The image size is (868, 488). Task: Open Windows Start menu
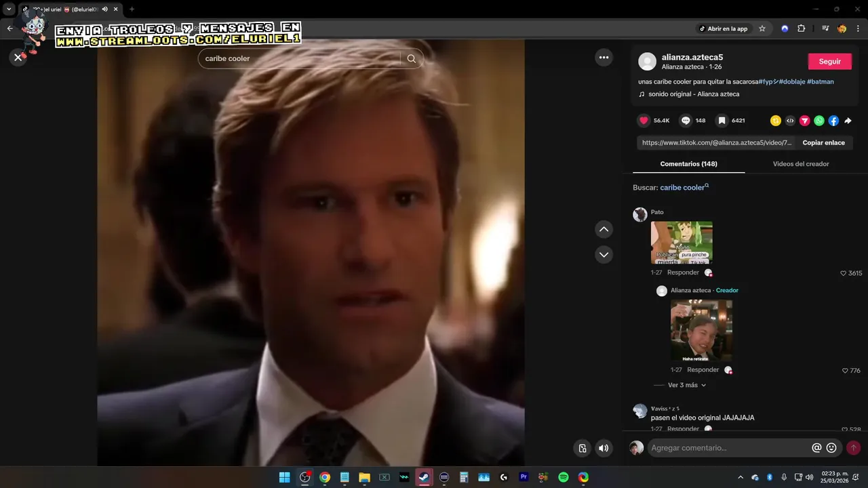click(x=285, y=477)
